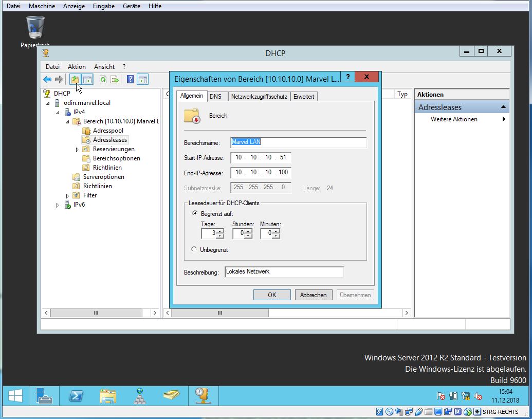532x419 pixels.
Task: Increase Stunden value with up arrow
Action: (x=248, y=231)
